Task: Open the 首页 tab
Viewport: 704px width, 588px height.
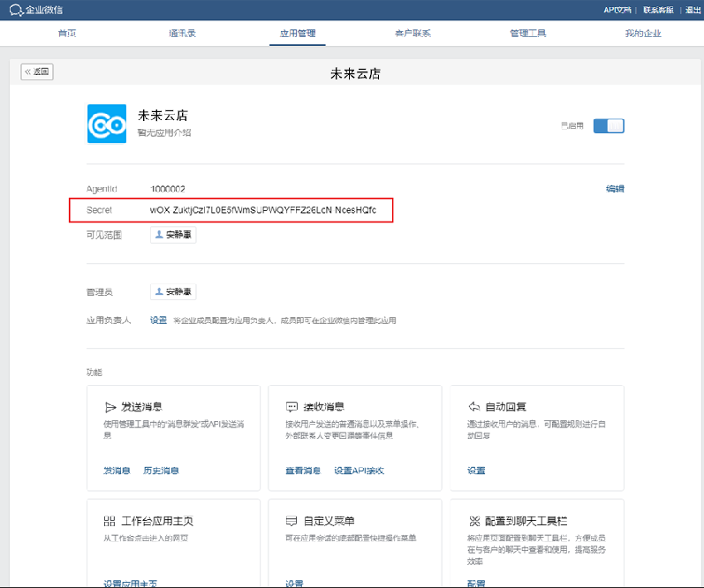Action: 67,34
